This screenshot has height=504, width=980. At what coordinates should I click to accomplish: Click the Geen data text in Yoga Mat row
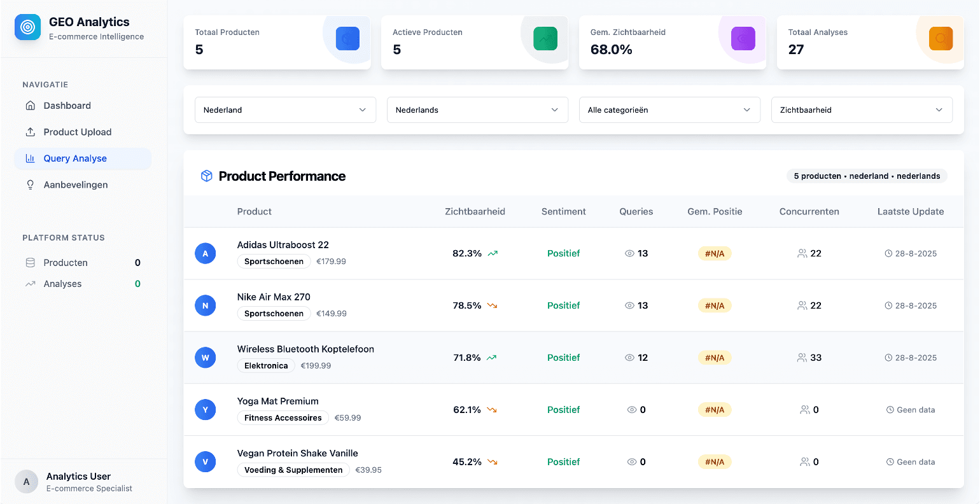pyautogui.click(x=916, y=410)
